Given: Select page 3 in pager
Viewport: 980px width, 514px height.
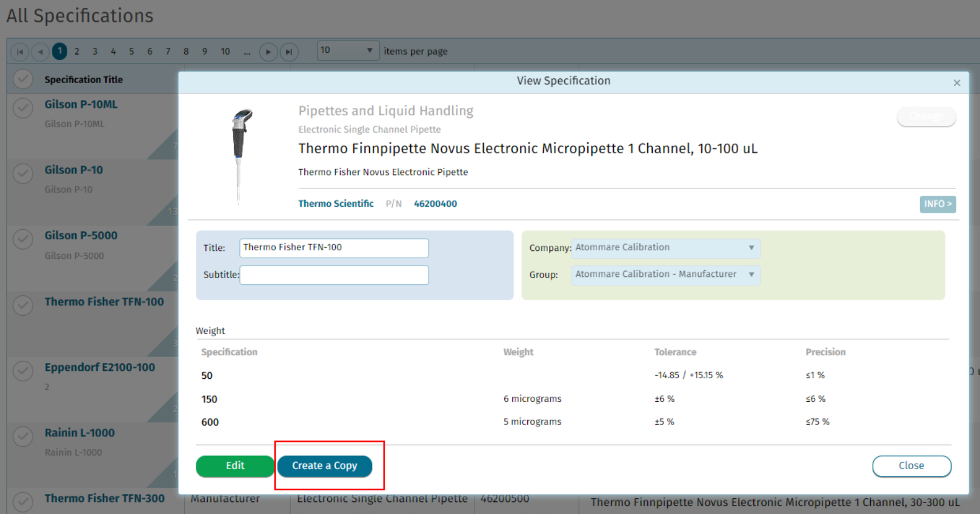Looking at the screenshot, I should pyautogui.click(x=95, y=52).
